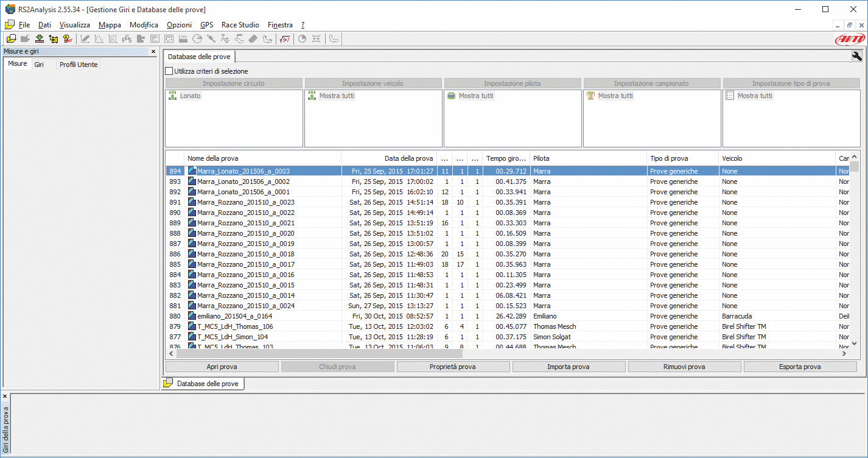
Task: Click the Impostazione tipo di prova header button
Action: pos(791,83)
